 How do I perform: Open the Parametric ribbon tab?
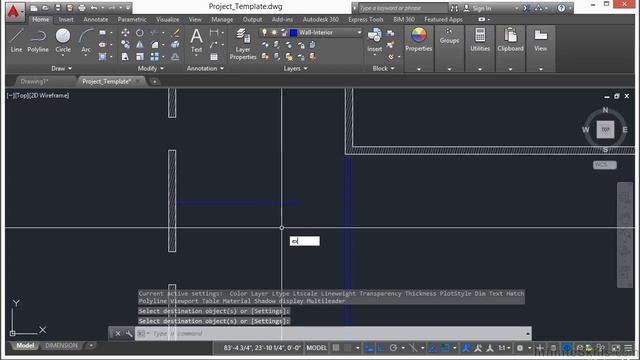(x=132, y=19)
